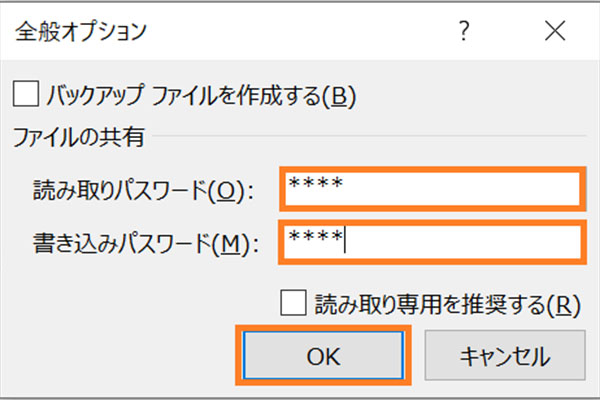600x400 pixels.
Task: Click the asterisks in the write password box
Action: (x=315, y=238)
